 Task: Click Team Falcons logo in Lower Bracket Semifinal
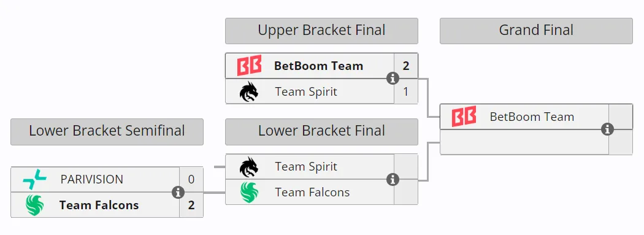[x=34, y=206]
